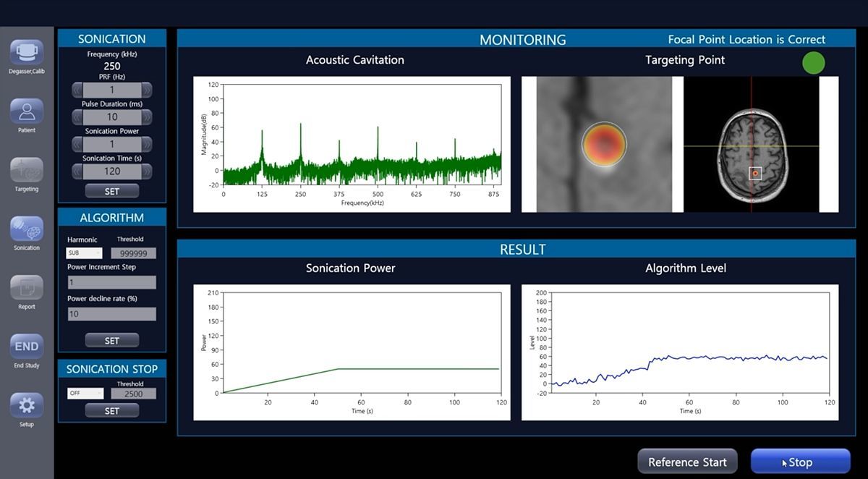This screenshot has width=868, height=479.
Task: Open the Report page
Action: click(x=27, y=287)
